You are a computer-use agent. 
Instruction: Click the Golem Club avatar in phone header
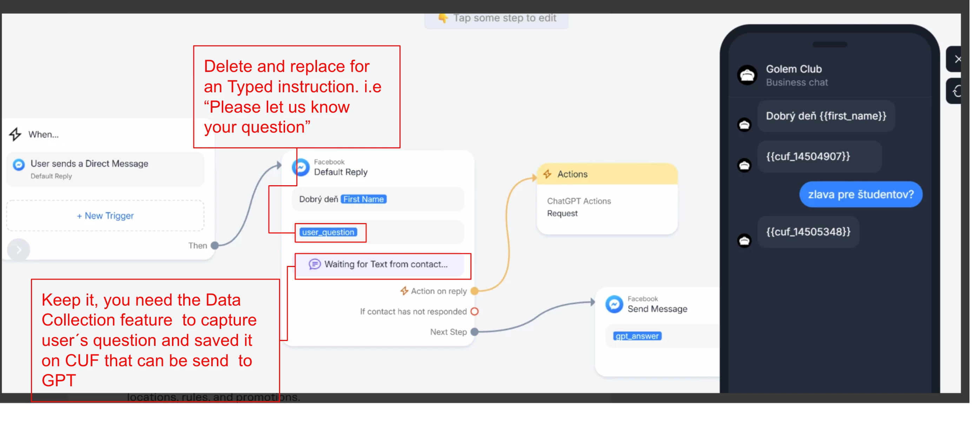point(747,75)
